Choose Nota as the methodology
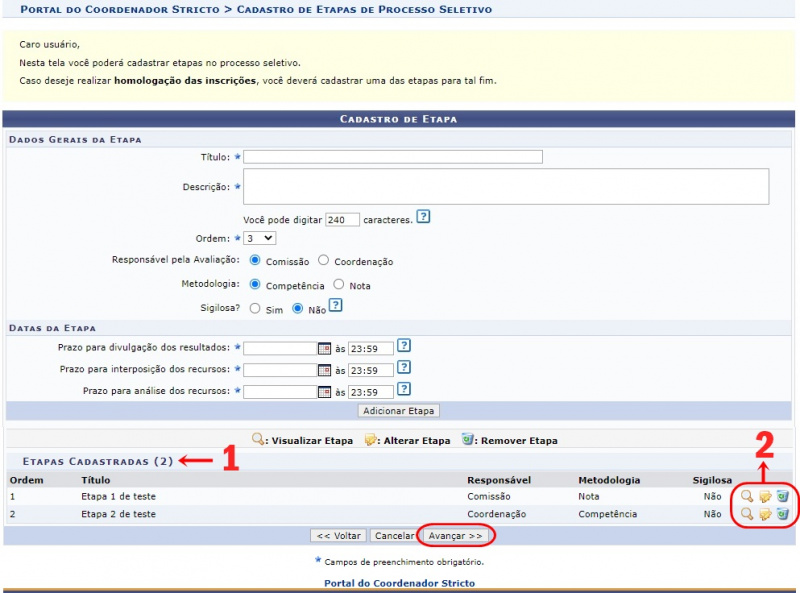The image size is (800, 593). [339, 285]
